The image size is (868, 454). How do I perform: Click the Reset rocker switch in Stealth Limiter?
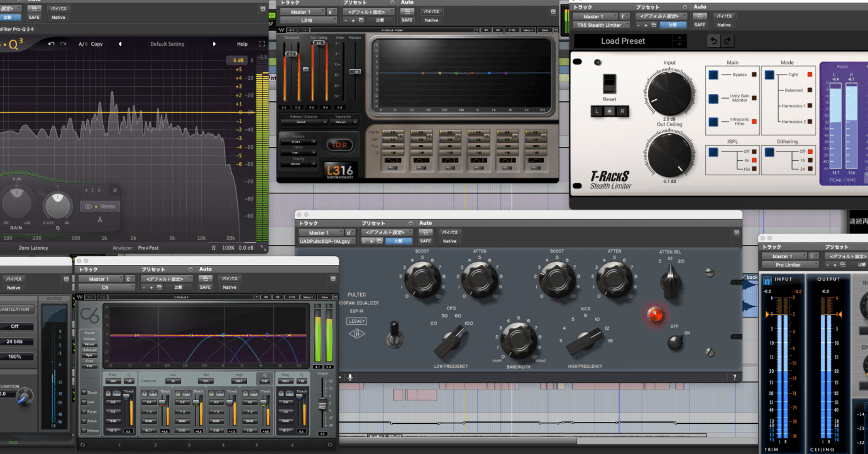click(x=609, y=84)
